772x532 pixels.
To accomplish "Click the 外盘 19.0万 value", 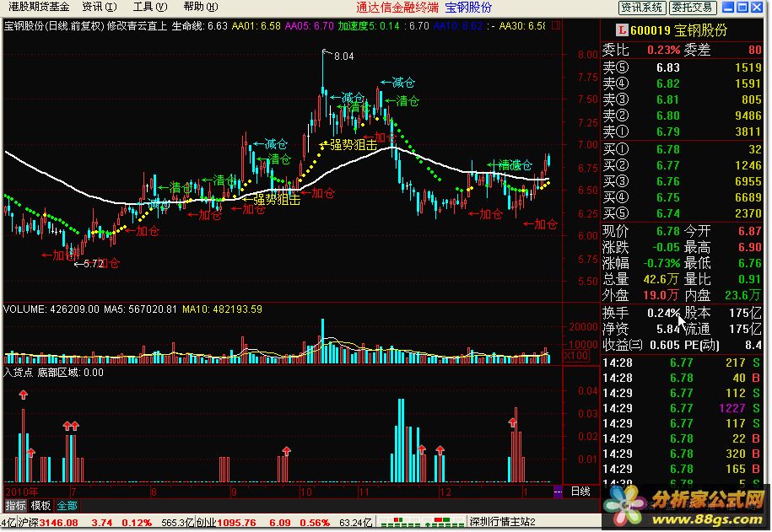I will tap(661, 295).
